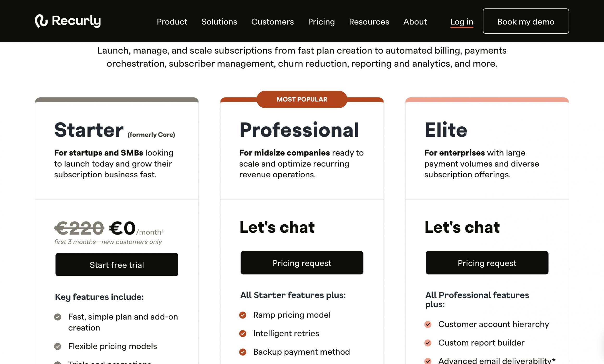Click 'Ramp pricing model' text

click(292, 315)
